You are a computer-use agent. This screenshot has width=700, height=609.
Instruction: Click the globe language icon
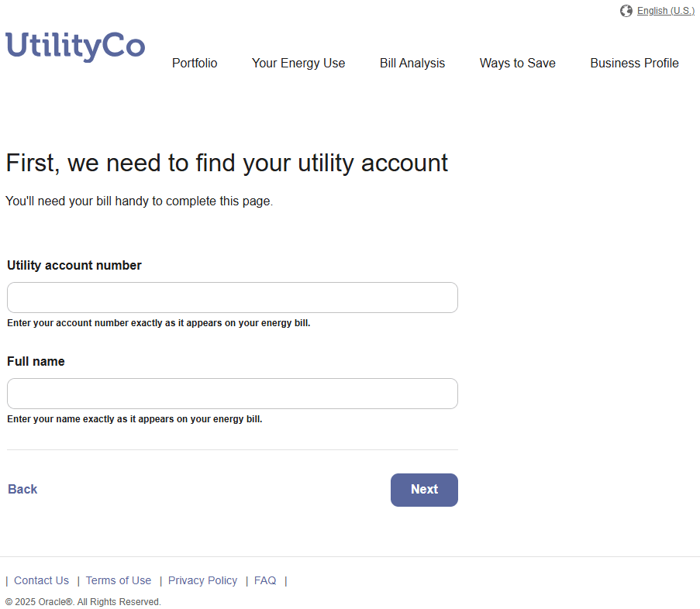[626, 11]
